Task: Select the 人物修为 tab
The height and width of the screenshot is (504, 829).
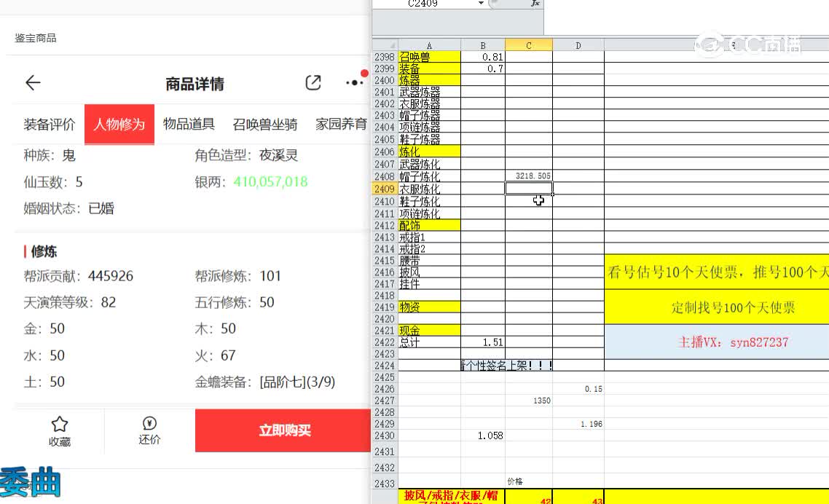Action: 119,125
